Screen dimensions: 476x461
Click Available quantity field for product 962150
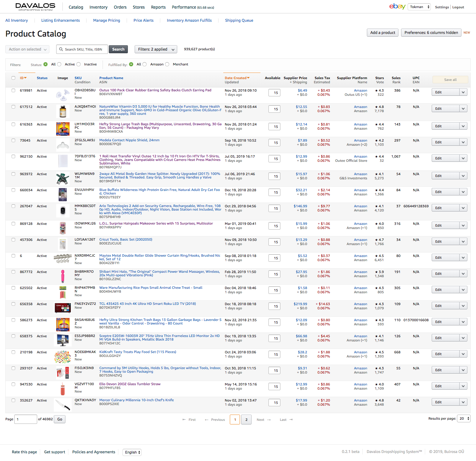[x=275, y=159]
